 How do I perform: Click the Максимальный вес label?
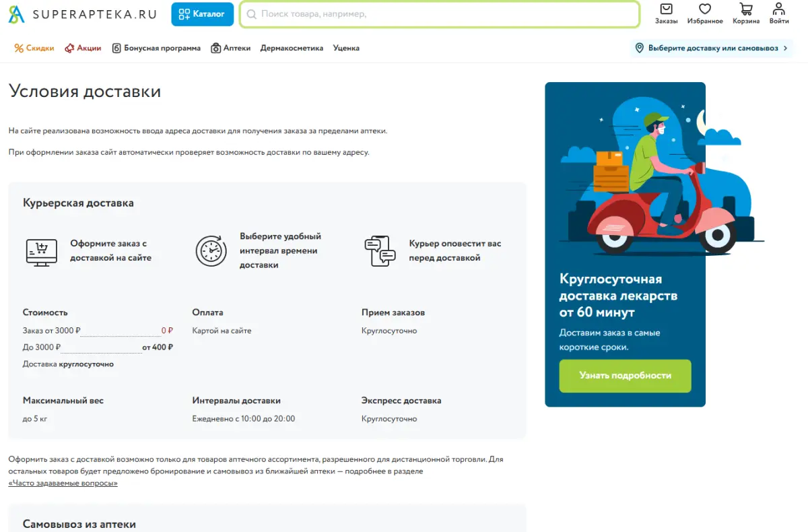[63, 401]
